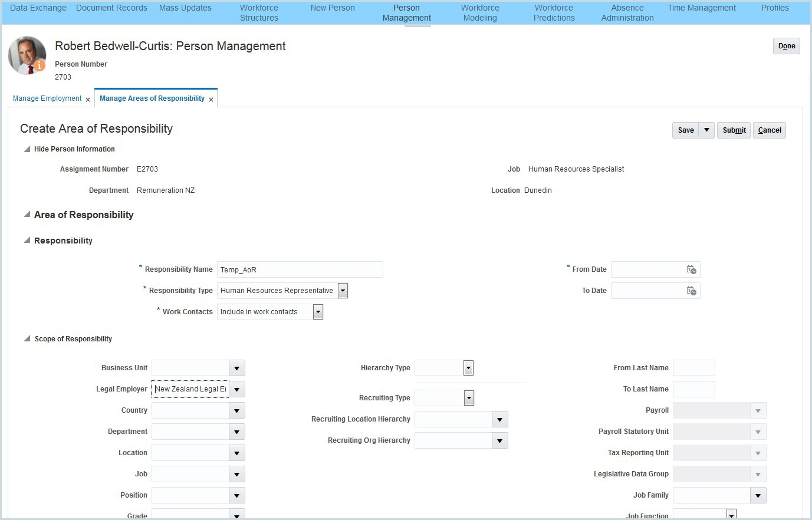Open the Legal Employer dropdown list
The width and height of the screenshot is (812, 520).
[236, 389]
